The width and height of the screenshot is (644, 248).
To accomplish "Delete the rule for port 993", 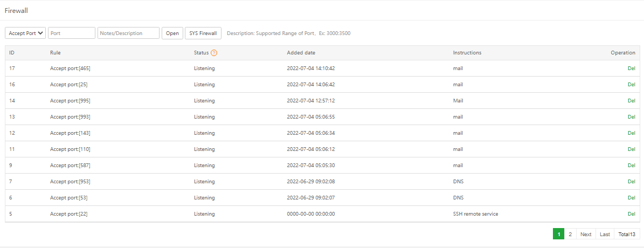I will click(632, 117).
